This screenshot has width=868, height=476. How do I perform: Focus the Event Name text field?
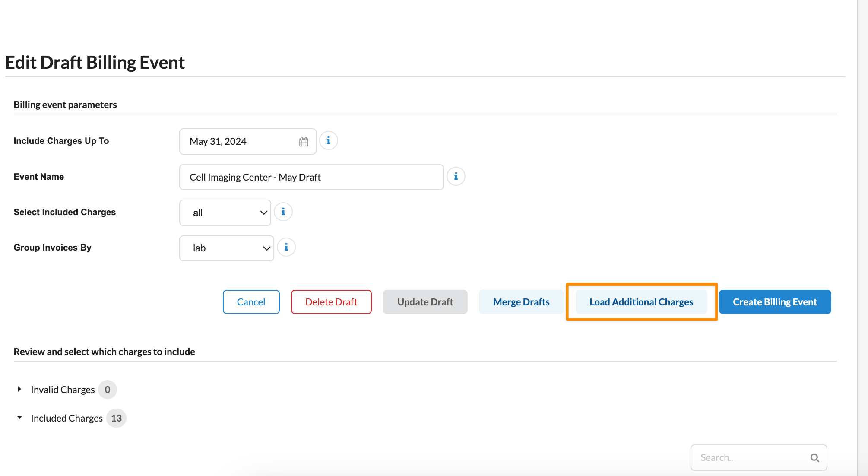pyautogui.click(x=311, y=177)
